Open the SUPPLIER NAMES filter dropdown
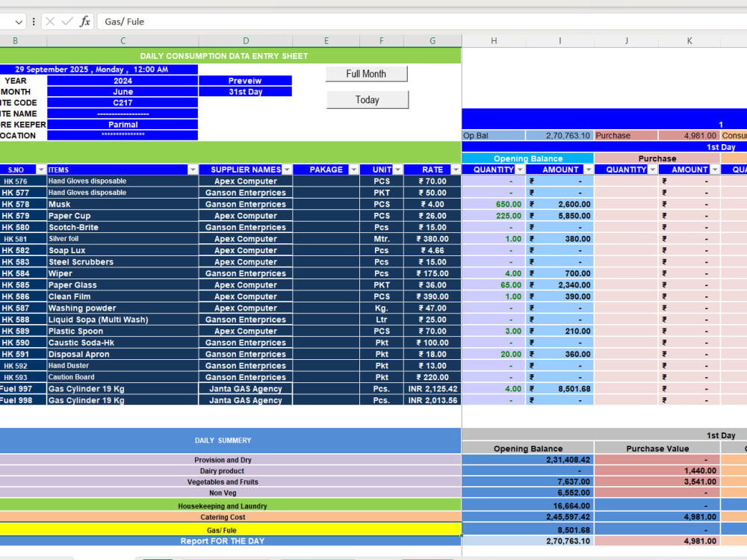747x560 pixels. [x=287, y=170]
